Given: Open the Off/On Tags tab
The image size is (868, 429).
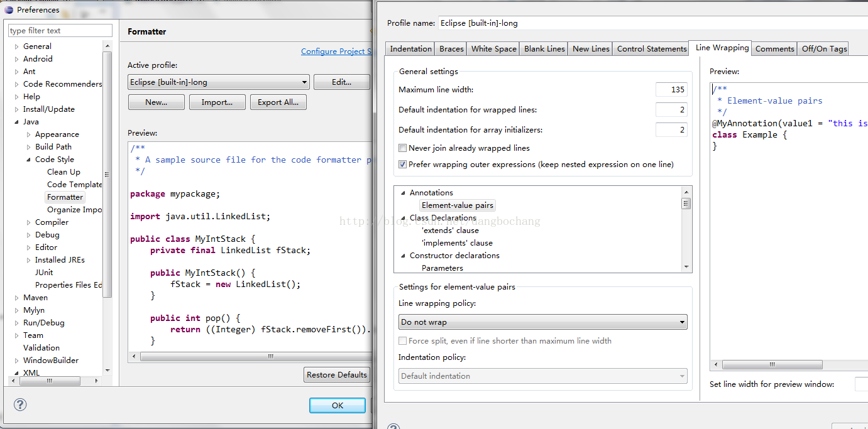Looking at the screenshot, I should pyautogui.click(x=824, y=49).
